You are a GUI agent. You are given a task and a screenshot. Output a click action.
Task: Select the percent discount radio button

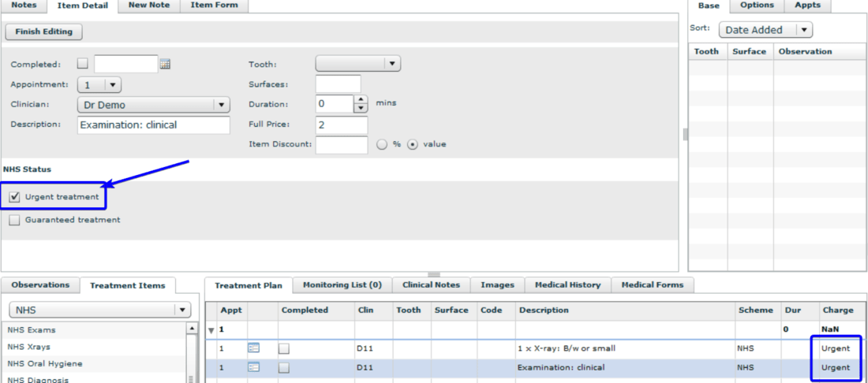382,144
